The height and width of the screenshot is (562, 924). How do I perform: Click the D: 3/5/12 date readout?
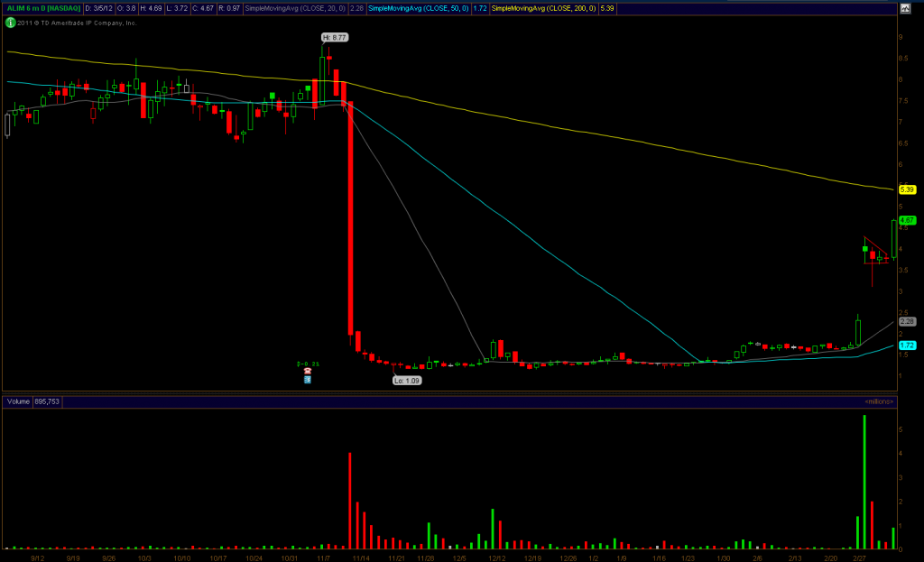[x=98, y=8]
